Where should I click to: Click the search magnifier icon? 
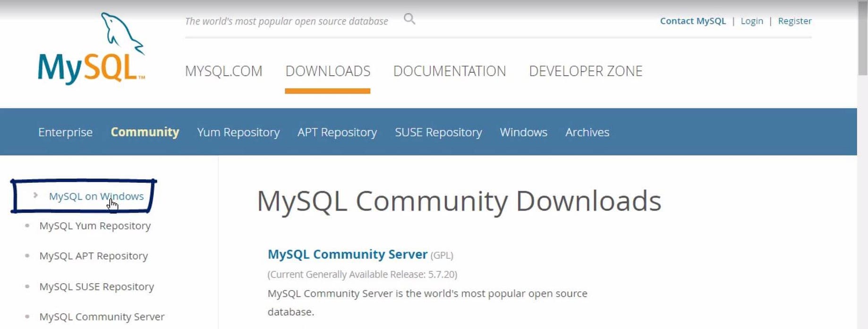click(409, 19)
